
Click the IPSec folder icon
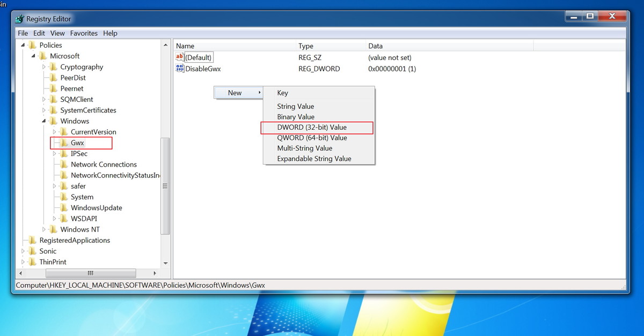coord(64,153)
